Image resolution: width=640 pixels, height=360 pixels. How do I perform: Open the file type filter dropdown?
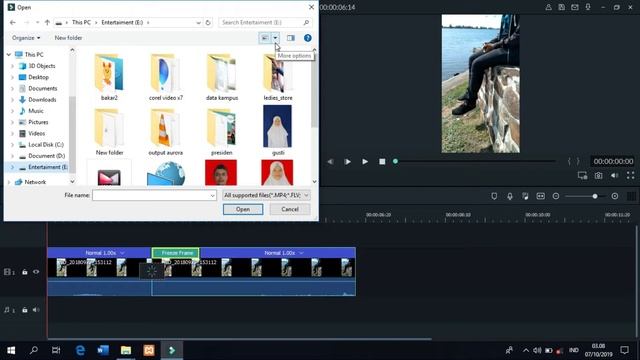click(x=266, y=196)
